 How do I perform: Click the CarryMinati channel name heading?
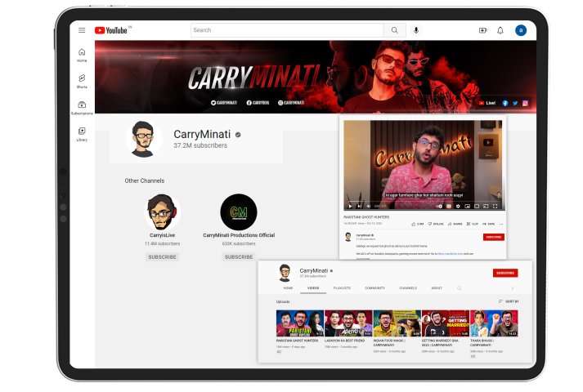(x=202, y=134)
